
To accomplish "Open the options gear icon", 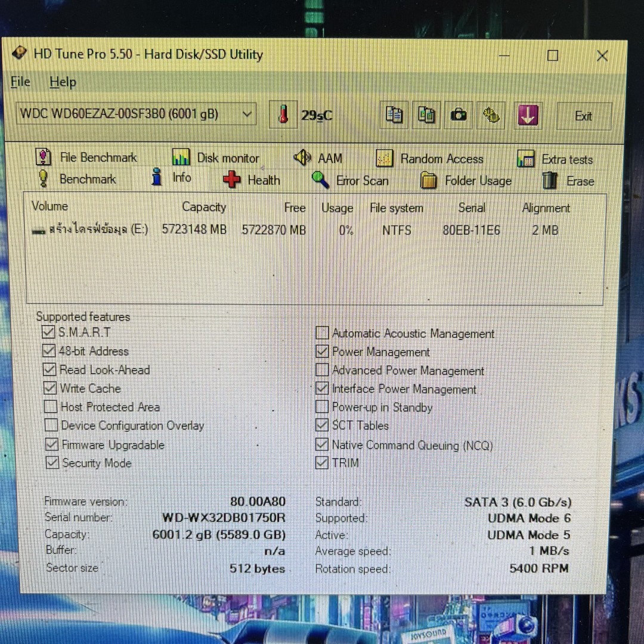I will pos(491,115).
